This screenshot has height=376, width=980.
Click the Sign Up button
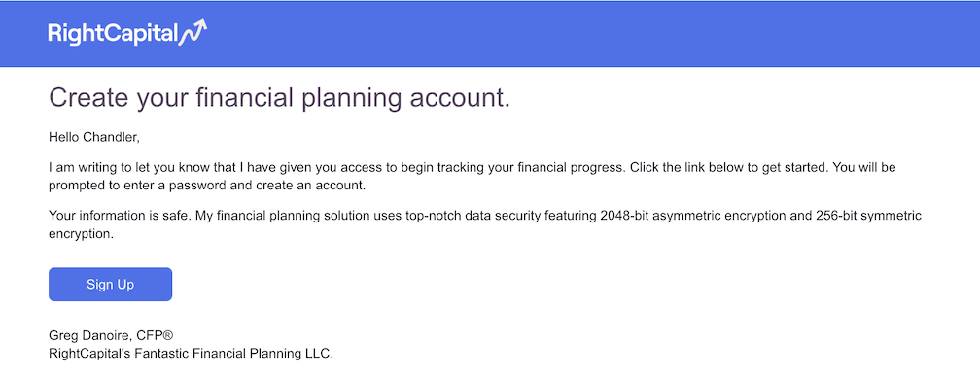pyautogui.click(x=110, y=284)
